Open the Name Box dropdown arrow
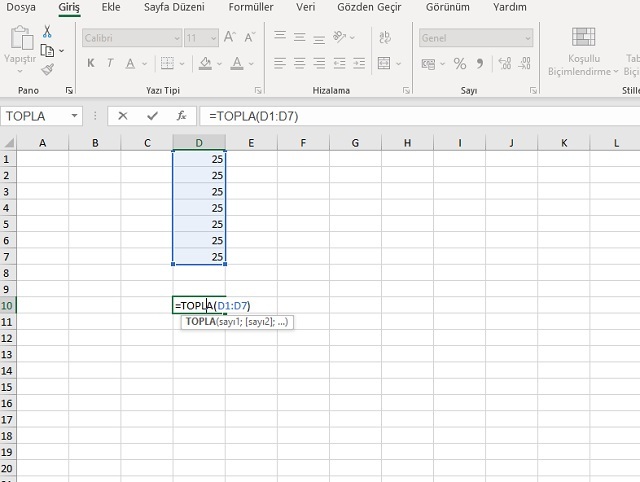 (74, 116)
